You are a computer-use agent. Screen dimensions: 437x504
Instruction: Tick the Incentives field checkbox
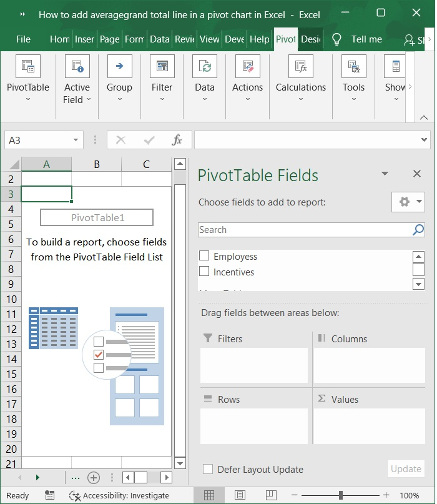tap(204, 271)
